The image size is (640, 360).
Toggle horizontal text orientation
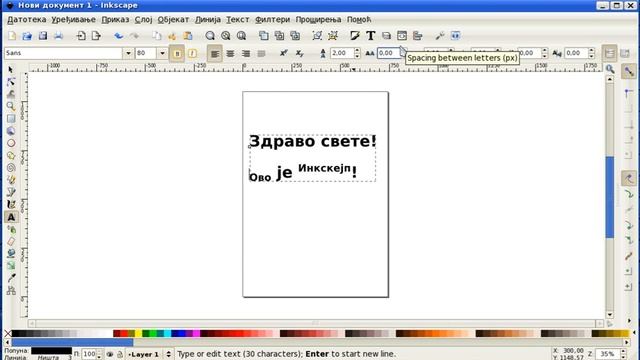click(609, 53)
